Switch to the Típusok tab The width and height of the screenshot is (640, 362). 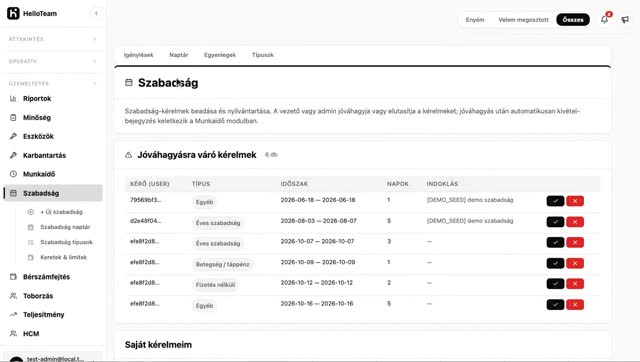pyautogui.click(x=262, y=55)
